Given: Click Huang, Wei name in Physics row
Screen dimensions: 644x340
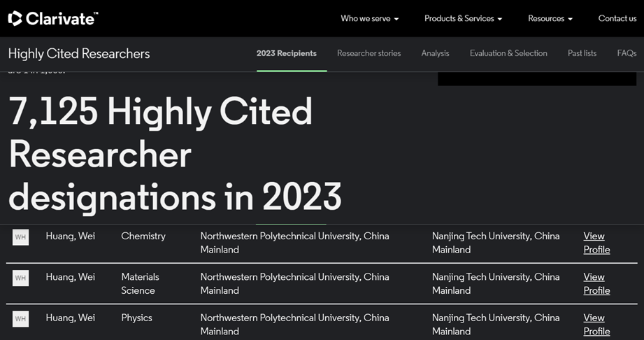Looking at the screenshot, I should tap(71, 318).
